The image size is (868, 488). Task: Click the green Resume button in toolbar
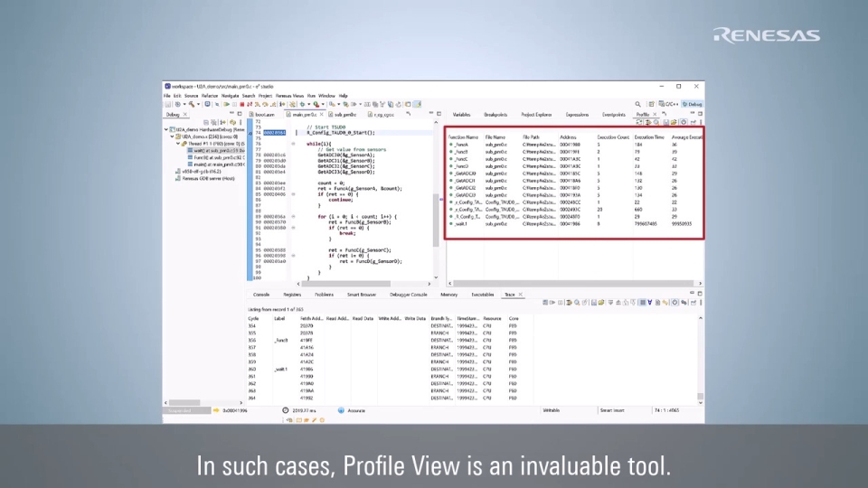coord(227,104)
